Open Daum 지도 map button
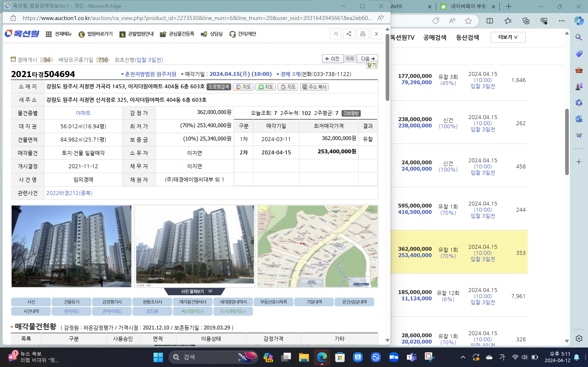 pyautogui.click(x=243, y=87)
